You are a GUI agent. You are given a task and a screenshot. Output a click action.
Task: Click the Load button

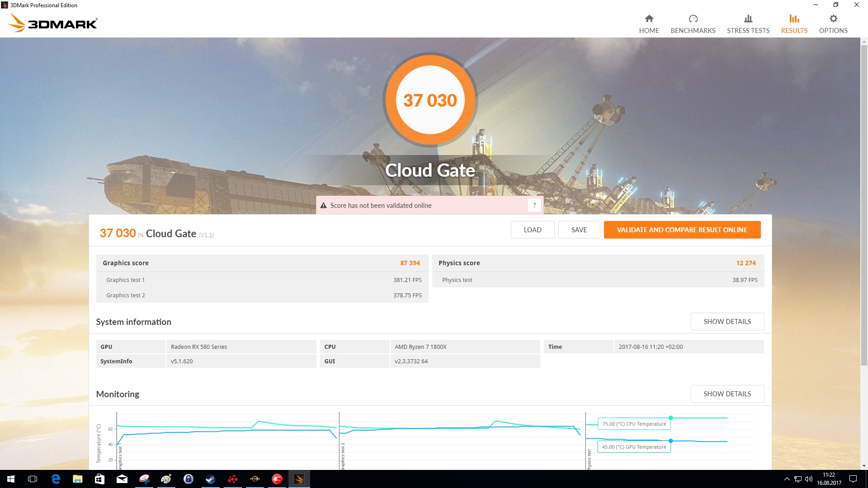point(532,230)
